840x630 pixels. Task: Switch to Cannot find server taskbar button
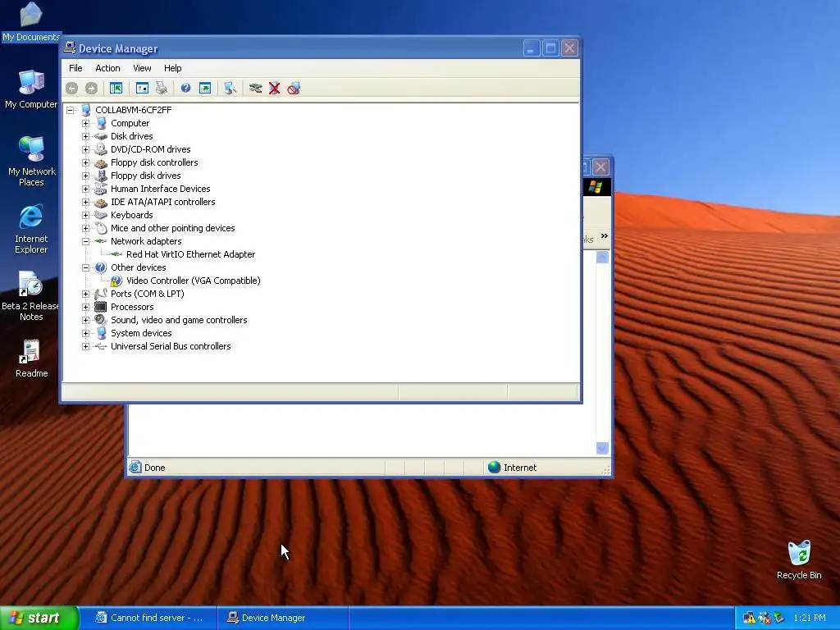point(149,618)
